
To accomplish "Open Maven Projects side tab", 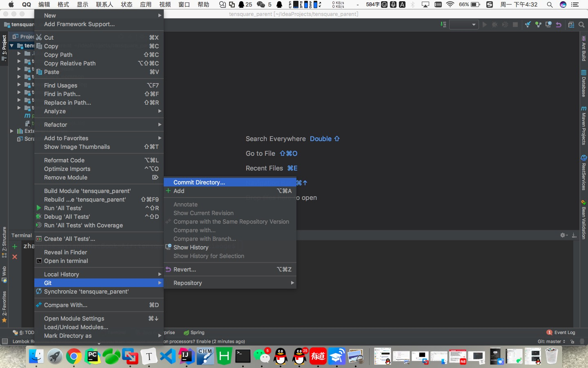I will pos(584,126).
